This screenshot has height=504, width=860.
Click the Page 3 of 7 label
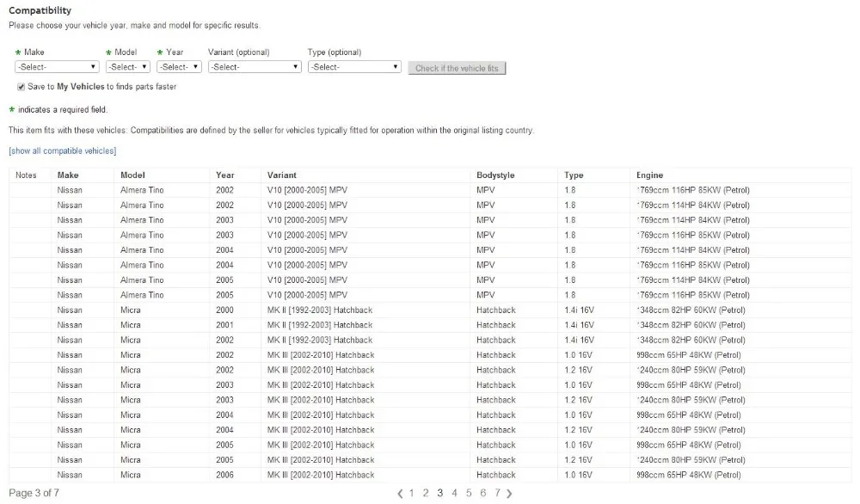pyautogui.click(x=34, y=493)
